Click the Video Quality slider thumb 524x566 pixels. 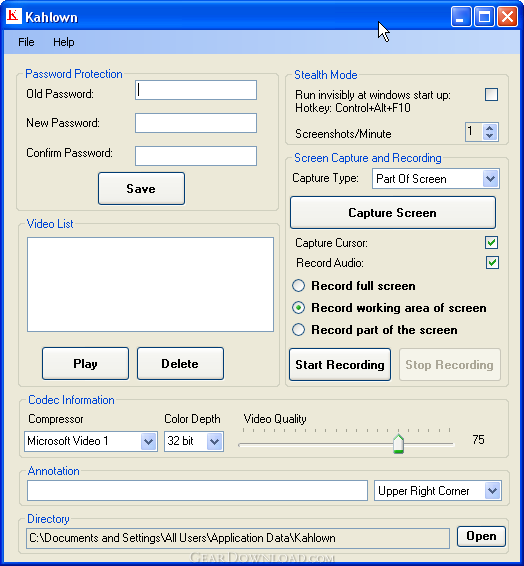tap(398, 444)
